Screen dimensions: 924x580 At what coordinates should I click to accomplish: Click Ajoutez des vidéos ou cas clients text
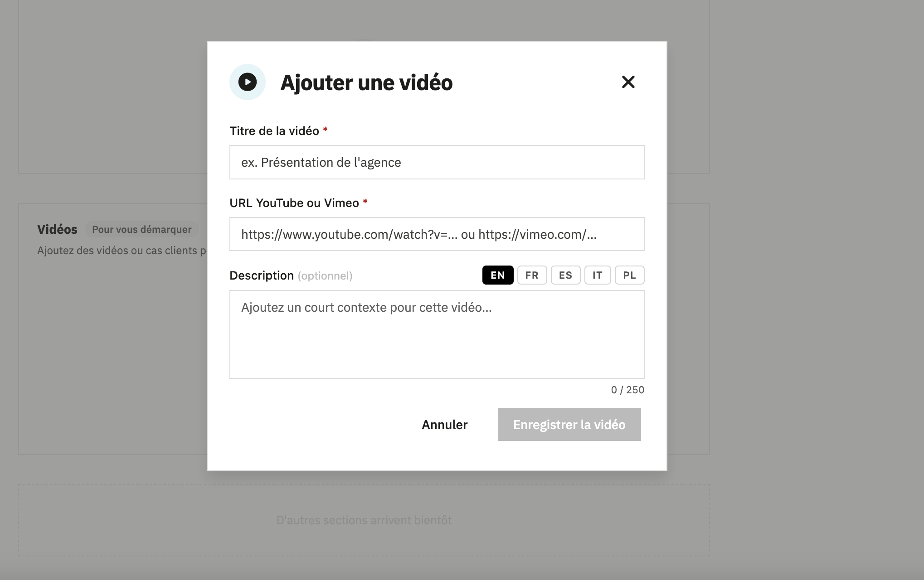pyautogui.click(x=122, y=251)
